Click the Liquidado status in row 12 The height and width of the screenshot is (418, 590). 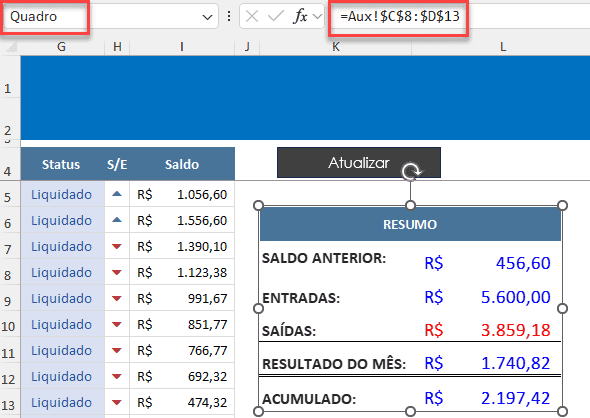point(61,376)
